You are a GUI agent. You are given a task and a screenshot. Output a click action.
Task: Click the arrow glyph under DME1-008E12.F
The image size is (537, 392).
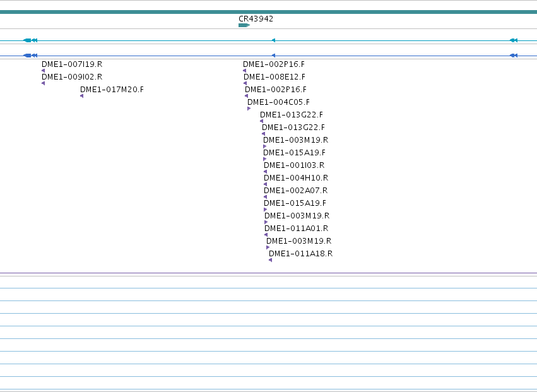(x=245, y=83)
